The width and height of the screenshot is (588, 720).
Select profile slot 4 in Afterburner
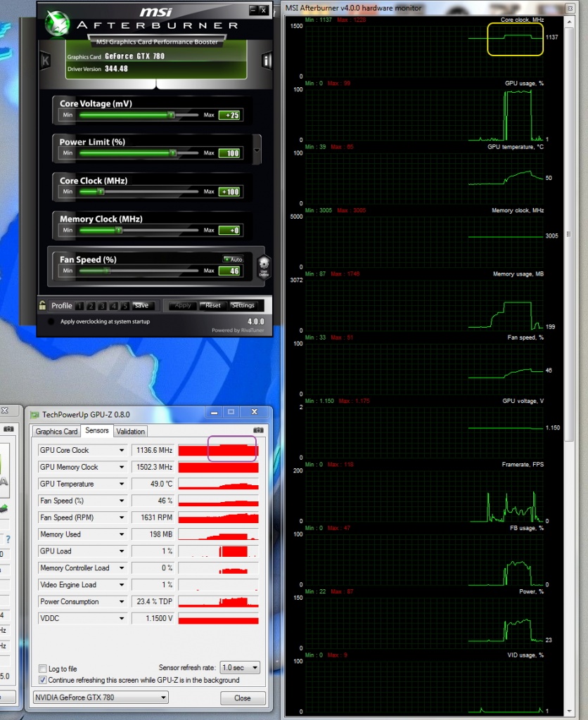click(113, 306)
